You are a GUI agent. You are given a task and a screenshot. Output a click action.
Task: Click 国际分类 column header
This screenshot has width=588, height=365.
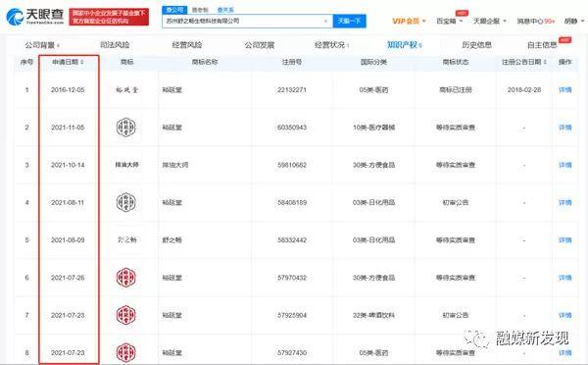pyautogui.click(x=373, y=62)
